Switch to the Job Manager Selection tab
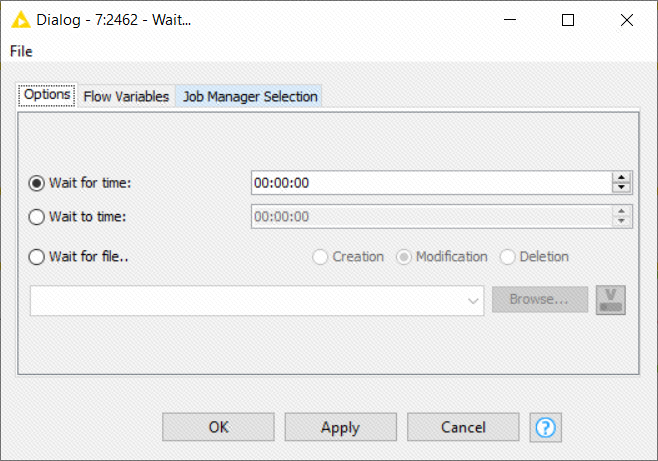658x461 pixels. pyautogui.click(x=249, y=96)
